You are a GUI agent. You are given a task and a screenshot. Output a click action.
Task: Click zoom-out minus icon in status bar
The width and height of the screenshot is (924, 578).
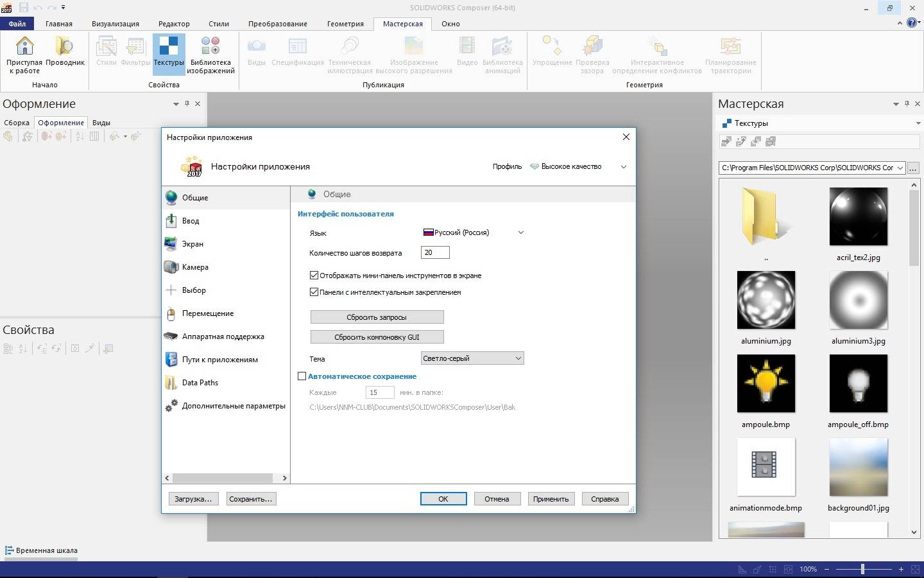(x=826, y=569)
